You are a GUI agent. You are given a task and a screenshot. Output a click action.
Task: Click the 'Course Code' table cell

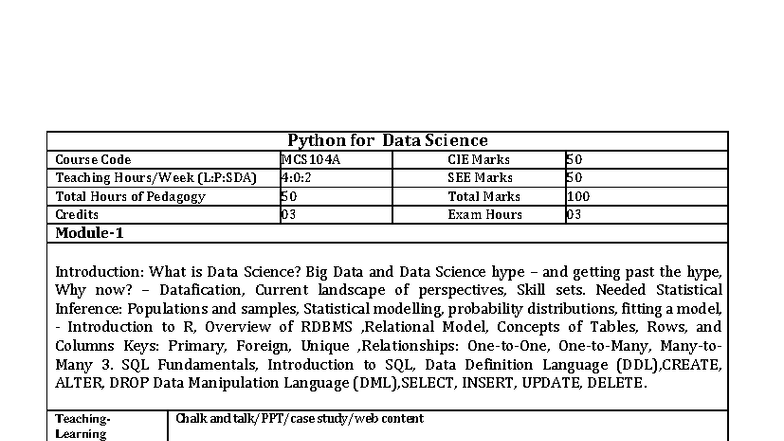click(93, 160)
